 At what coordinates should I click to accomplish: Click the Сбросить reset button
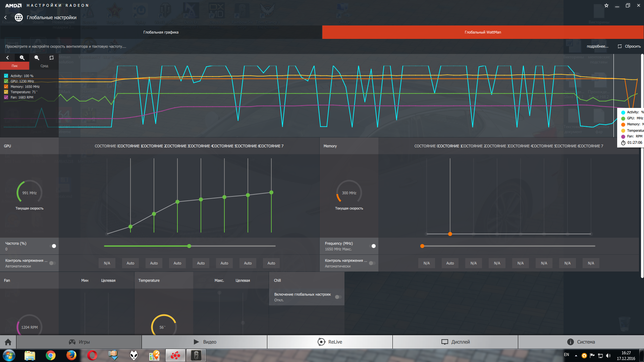629,46
